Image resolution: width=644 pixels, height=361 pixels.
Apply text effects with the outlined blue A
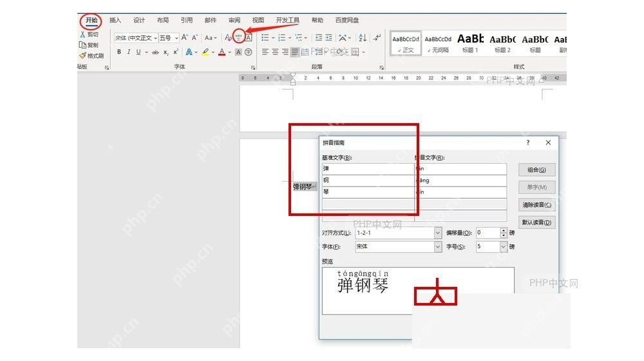[x=189, y=52]
